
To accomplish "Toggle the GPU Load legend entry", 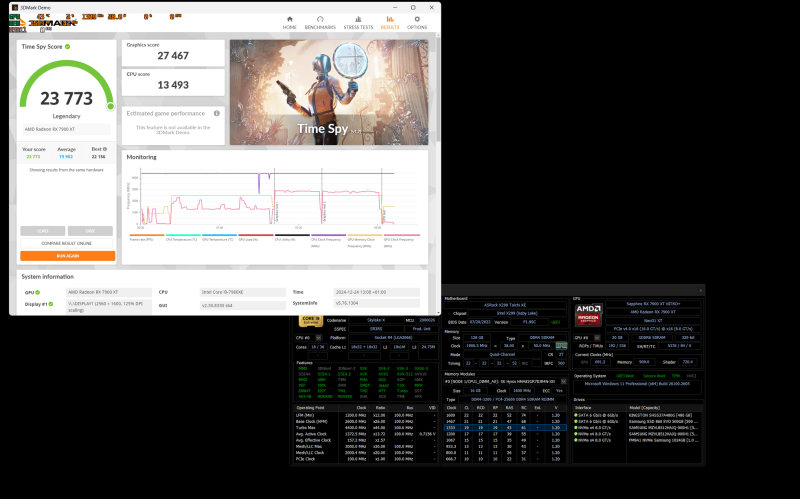I will click(x=256, y=238).
